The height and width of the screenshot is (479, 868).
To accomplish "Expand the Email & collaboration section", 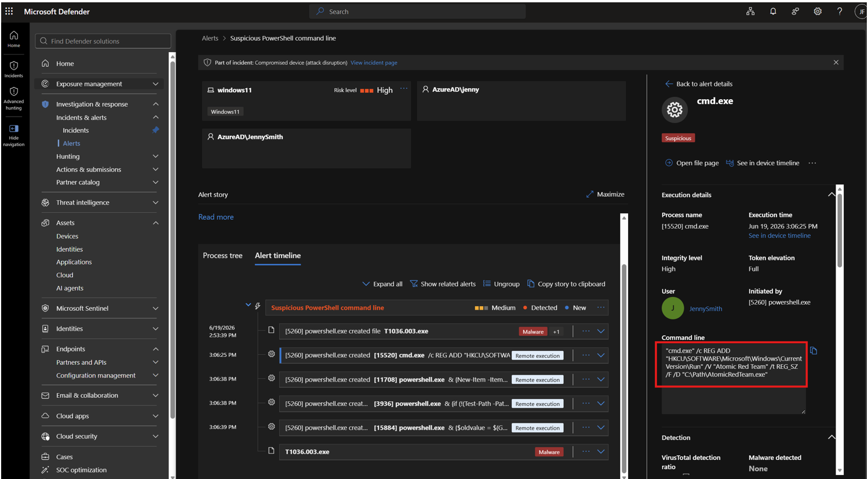I will (x=155, y=395).
